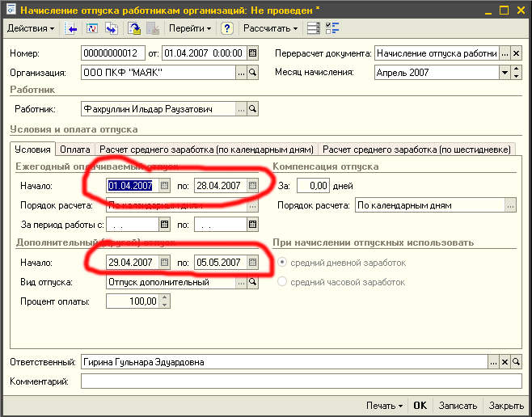
Task: Click the help question mark icon
Action: 227,28
